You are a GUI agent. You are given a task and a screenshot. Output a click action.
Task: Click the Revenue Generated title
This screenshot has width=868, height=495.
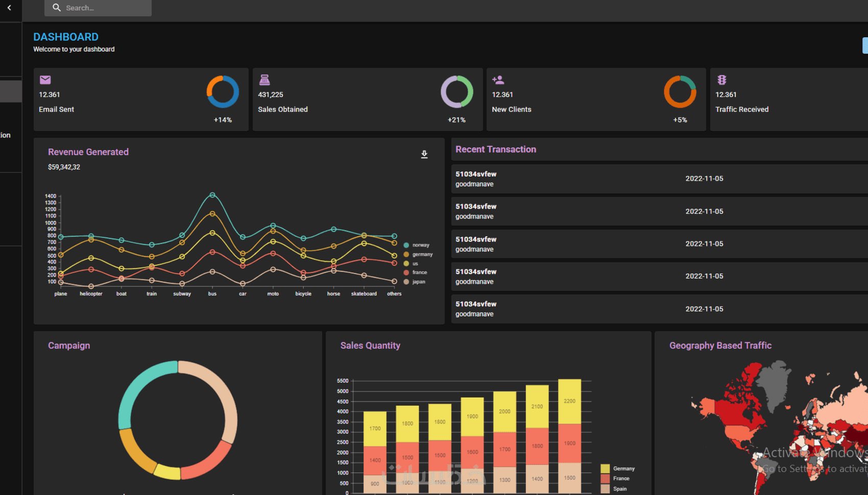88,152
